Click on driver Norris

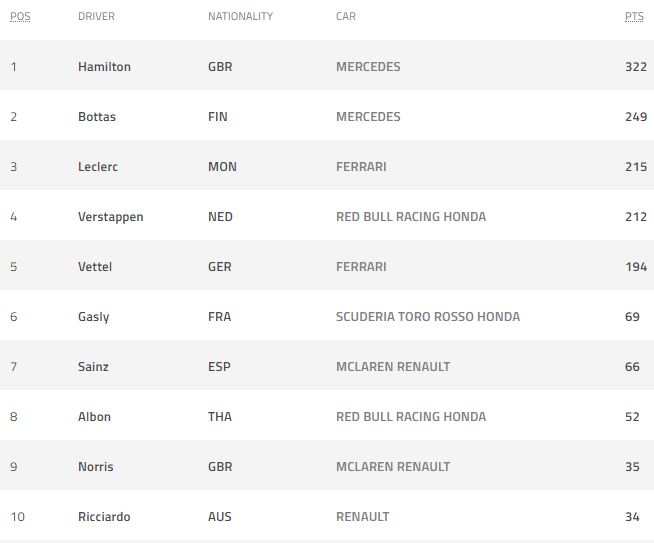(96, 467)
